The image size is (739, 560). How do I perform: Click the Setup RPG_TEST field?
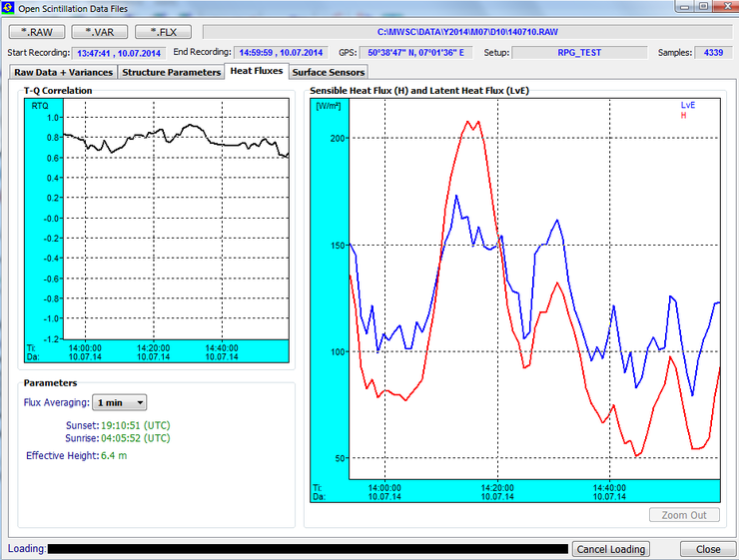click(579, 53)
